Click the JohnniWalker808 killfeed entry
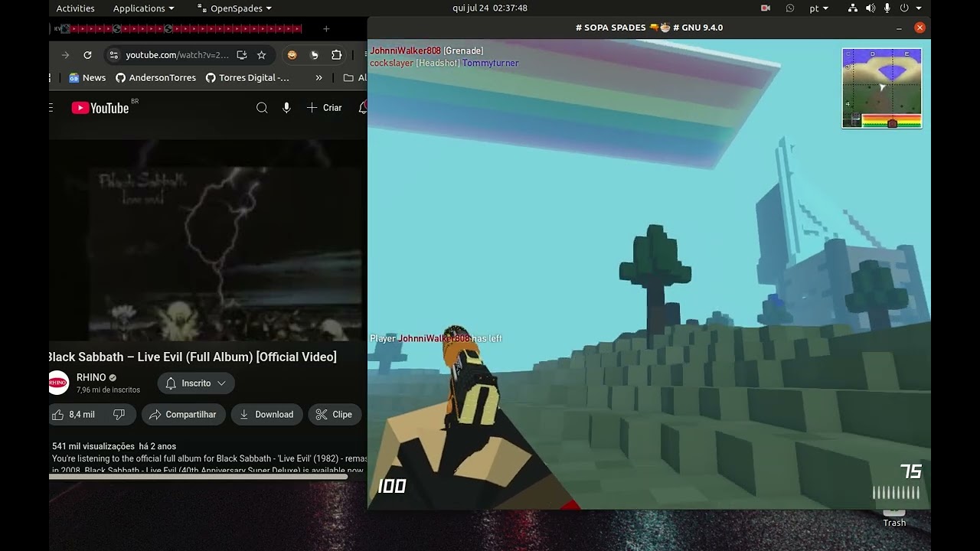980x551 pixels. pos(426,51)
